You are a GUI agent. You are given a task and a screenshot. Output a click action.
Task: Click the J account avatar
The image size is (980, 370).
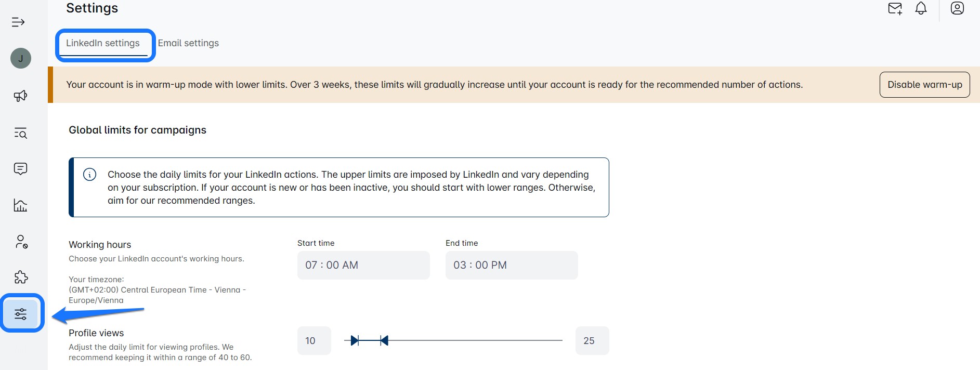[x=21, y=58]
